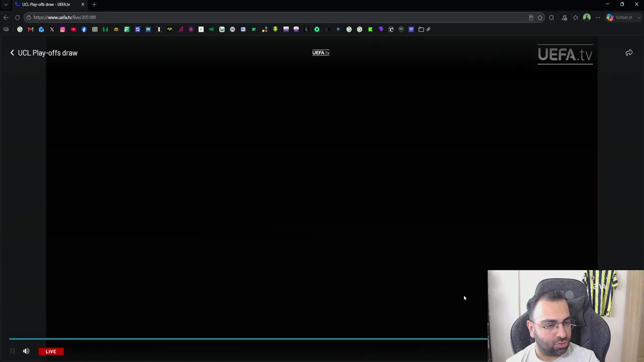Open the blue envelope mail bookmark
This screenshot has height=362, width=644.
coord(41,29)
